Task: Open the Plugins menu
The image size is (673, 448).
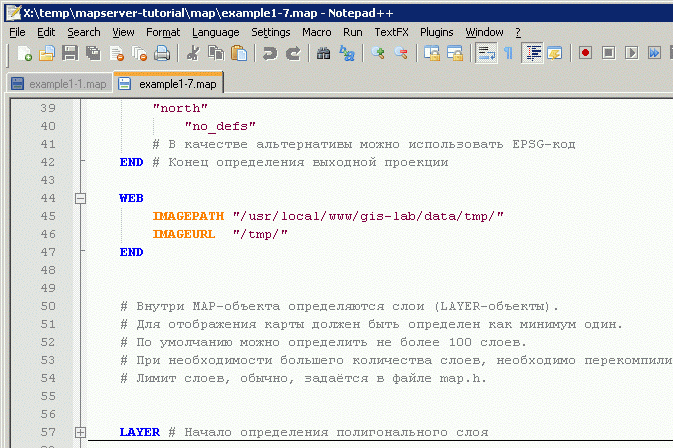Action: pyautogui.click(x=436, y=32)
